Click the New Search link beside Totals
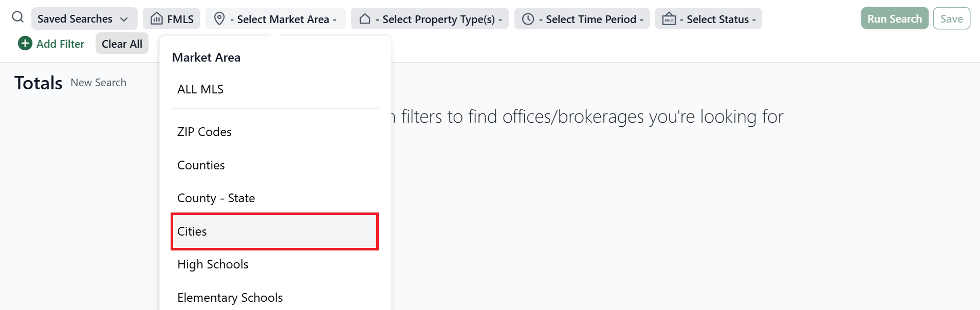Screen dimensions: 980x310 (x=98, y=82)
